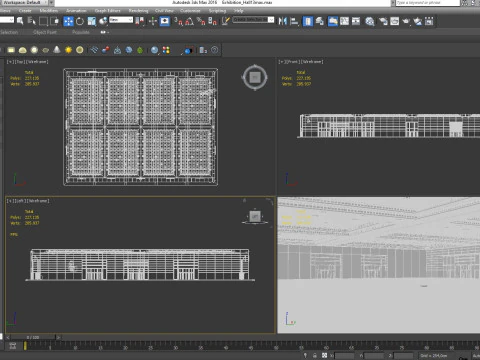Toggle Window/Crossing selection mode
The height and width of the screenshot is (360, 480).
click(54, 21)
